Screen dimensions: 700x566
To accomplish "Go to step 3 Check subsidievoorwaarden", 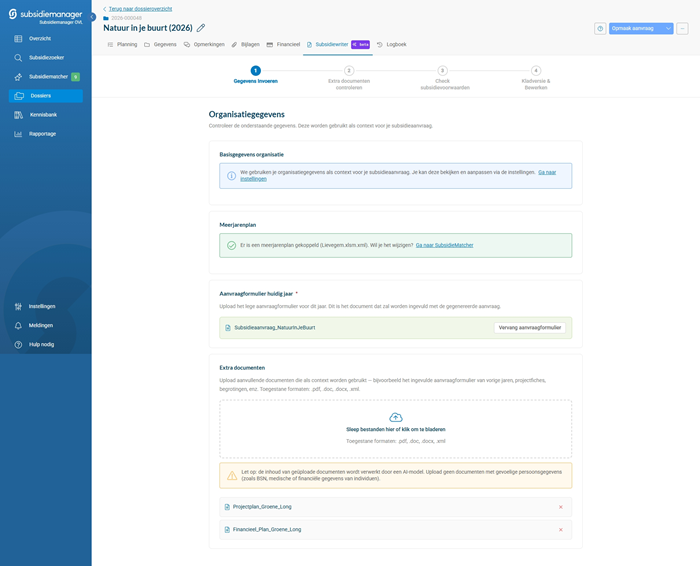I will 443,78.
